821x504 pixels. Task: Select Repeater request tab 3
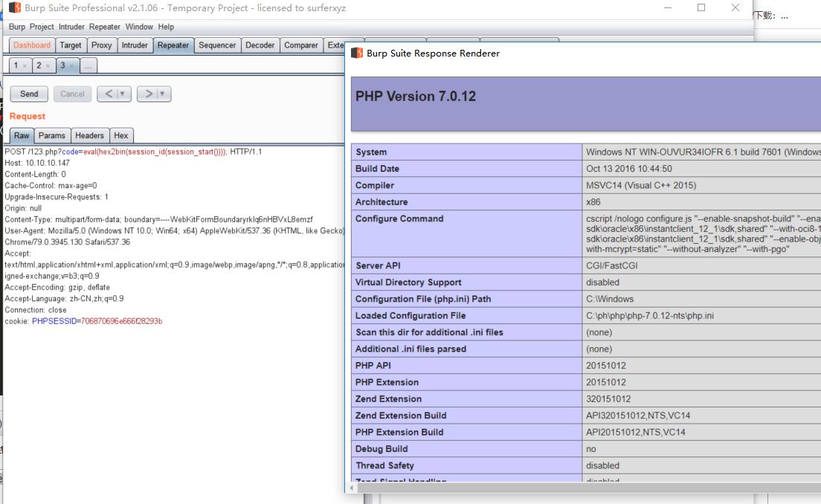[62, 65]
